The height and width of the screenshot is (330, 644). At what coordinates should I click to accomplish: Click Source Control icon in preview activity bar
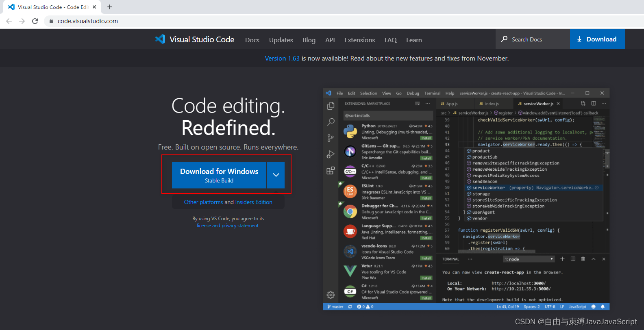point(331,138)
